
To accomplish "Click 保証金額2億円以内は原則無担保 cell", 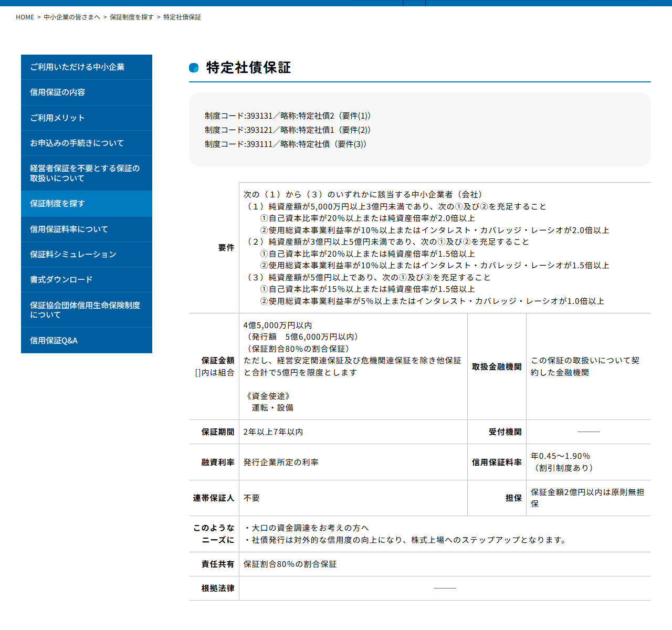I will point(587,498).
